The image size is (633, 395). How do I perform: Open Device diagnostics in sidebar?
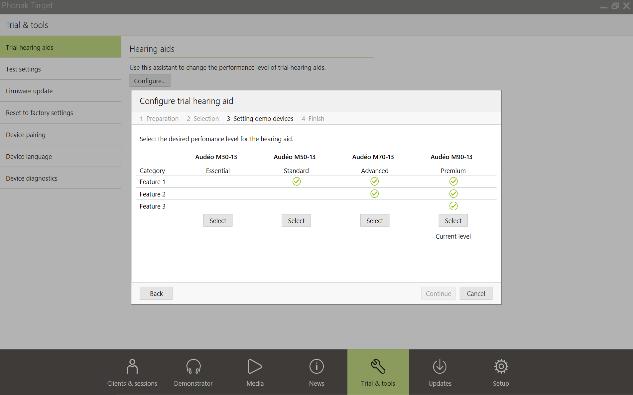[61, 178]
